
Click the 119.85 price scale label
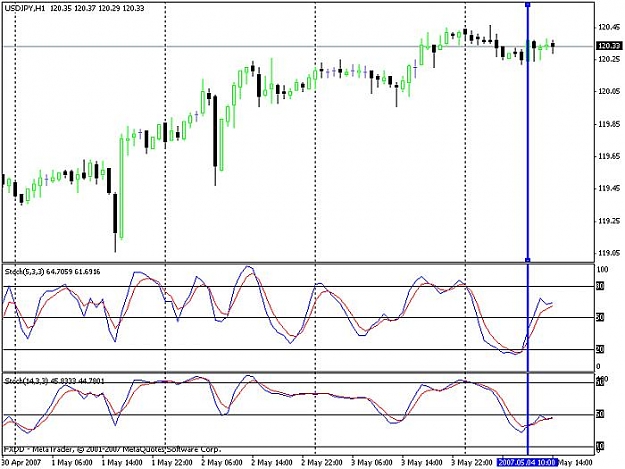pyautogui.click(x=609, y=124)
